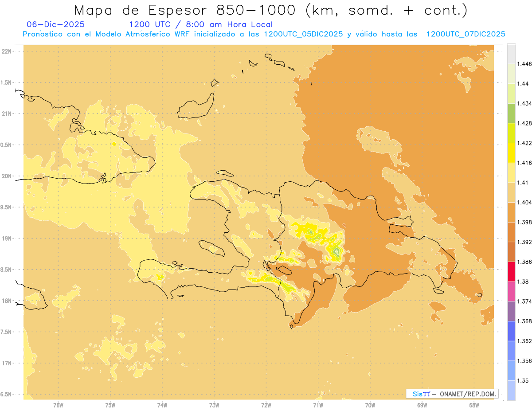This screenshot has width=532, height=411.
Task: Click the 70W longitude label
Action: click(370, 405)
